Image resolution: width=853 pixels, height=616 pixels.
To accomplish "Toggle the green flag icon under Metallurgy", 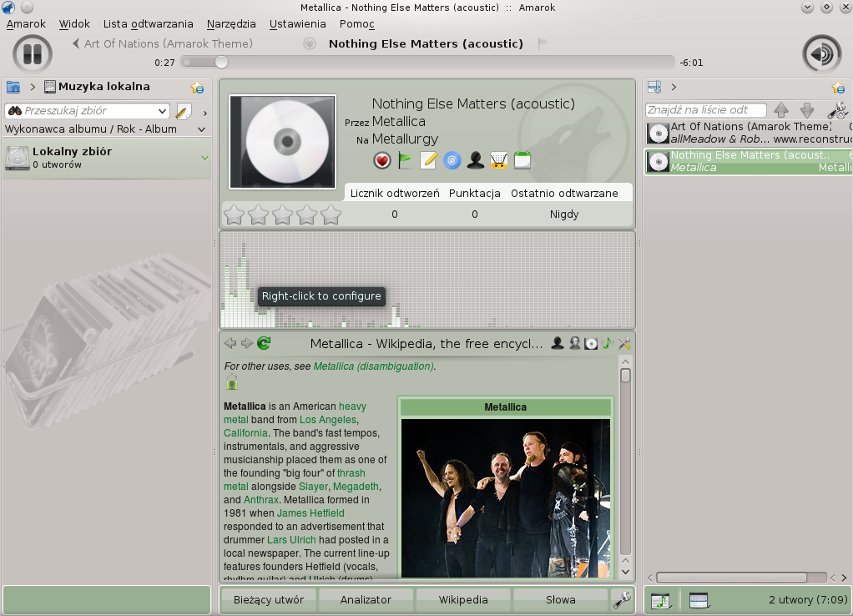I will [406, 160].
